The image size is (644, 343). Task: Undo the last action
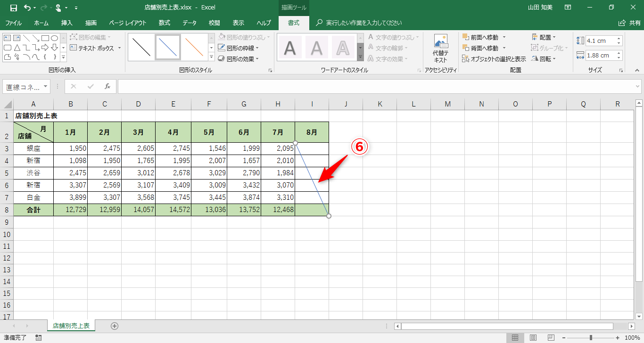(x=27, y=8)
